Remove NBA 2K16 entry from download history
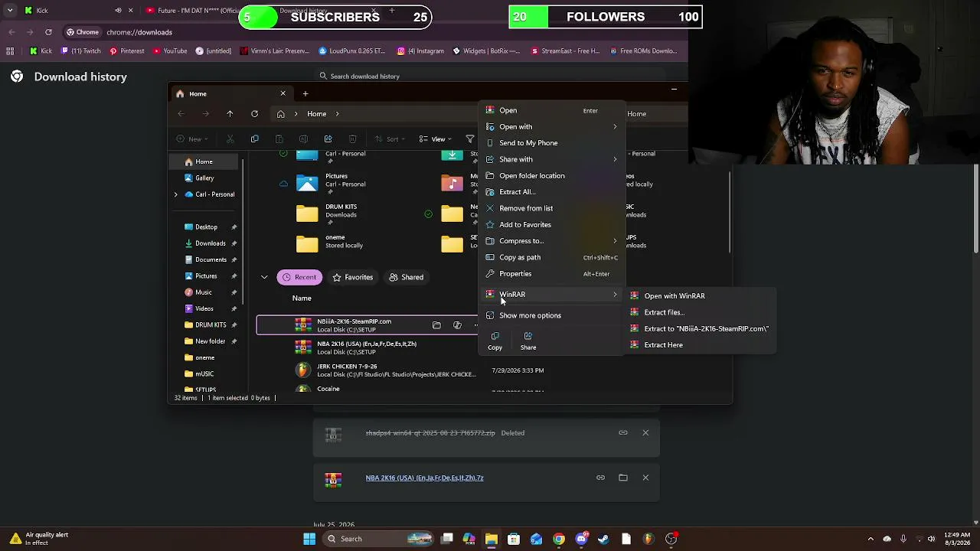This screenshot has width=980, height=551. pyautogui.click(x=645, y=478)
